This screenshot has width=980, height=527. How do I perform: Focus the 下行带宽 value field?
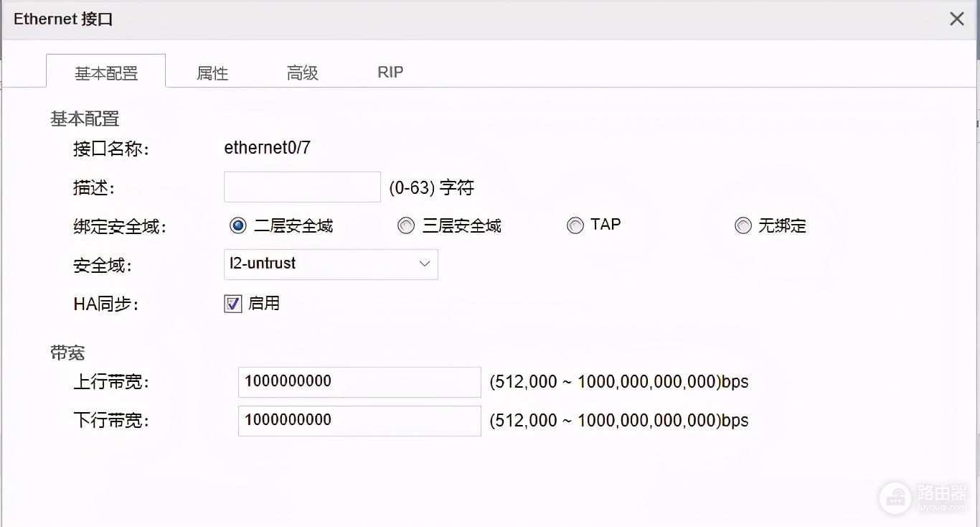pyautogui.click(x=359, y=421)
